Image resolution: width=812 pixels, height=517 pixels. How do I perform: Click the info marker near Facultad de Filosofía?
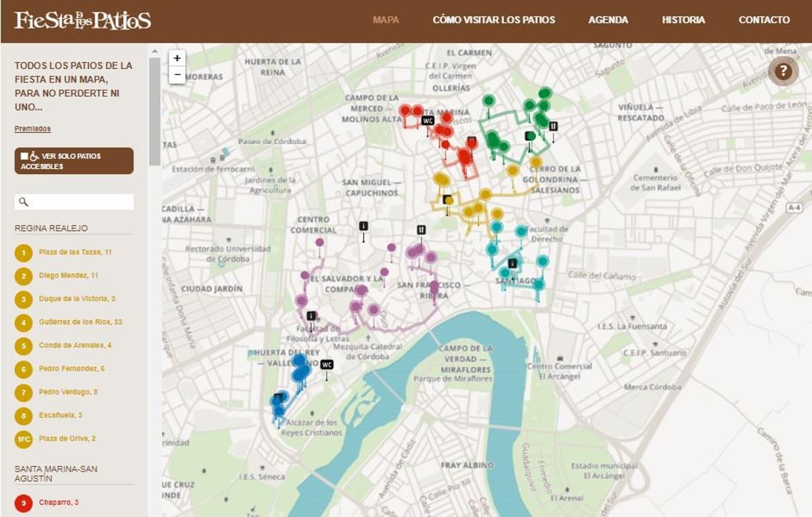[x=311, y=315]
